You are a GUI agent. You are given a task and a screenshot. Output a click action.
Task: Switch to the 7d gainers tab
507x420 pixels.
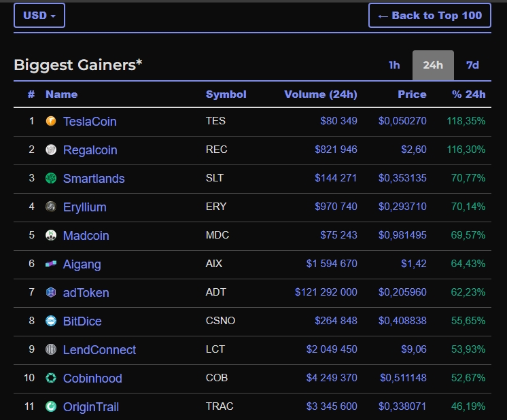pos(472,65)
